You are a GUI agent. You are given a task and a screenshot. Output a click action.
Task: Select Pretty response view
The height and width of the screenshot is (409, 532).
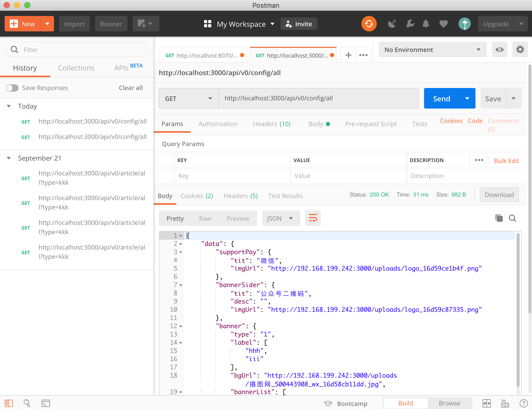[x=175, y=218]
